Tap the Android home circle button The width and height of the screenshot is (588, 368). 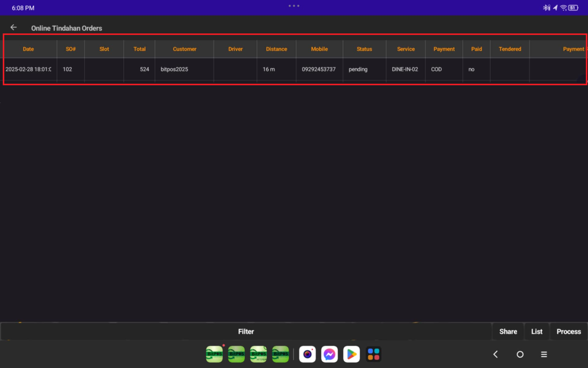[520, 355]
